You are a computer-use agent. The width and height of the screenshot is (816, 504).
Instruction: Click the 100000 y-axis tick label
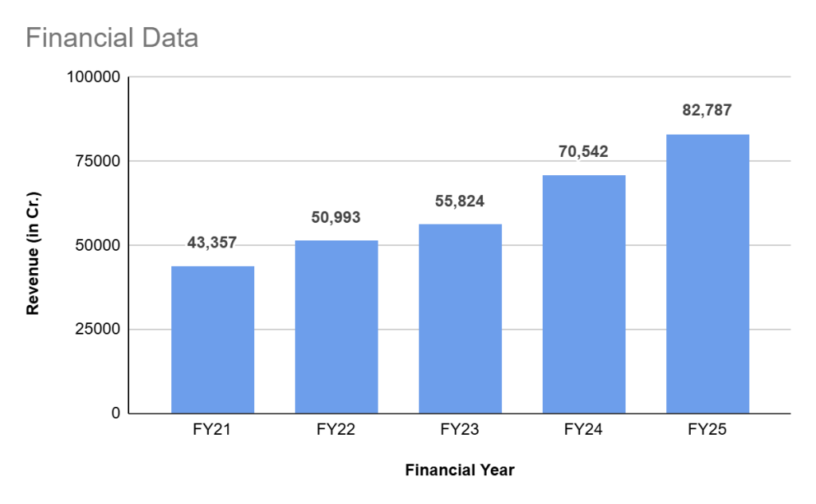[95, 78]
